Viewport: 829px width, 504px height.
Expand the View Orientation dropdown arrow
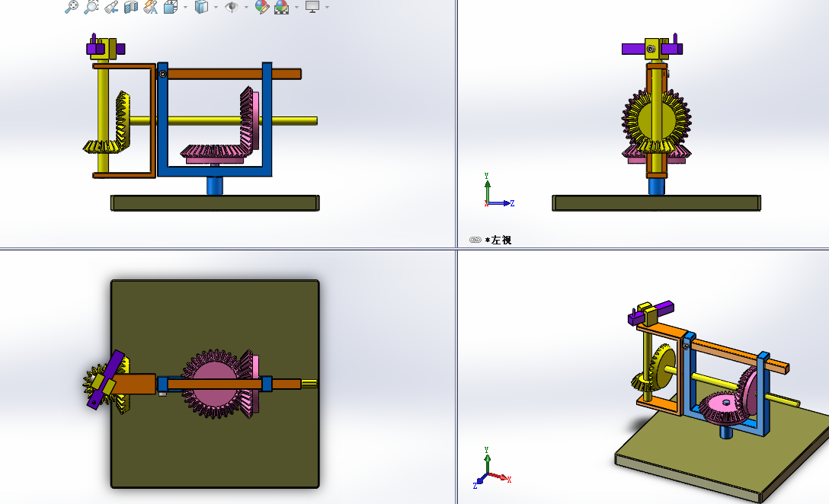point(186,8)
